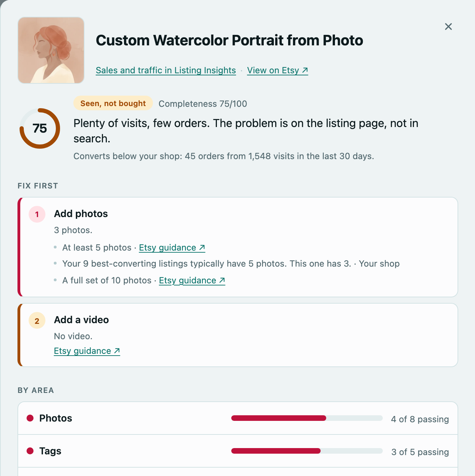Click the FIX FIRST section label
This screenshot has width=475, height=476.
[x=38, y=186]
